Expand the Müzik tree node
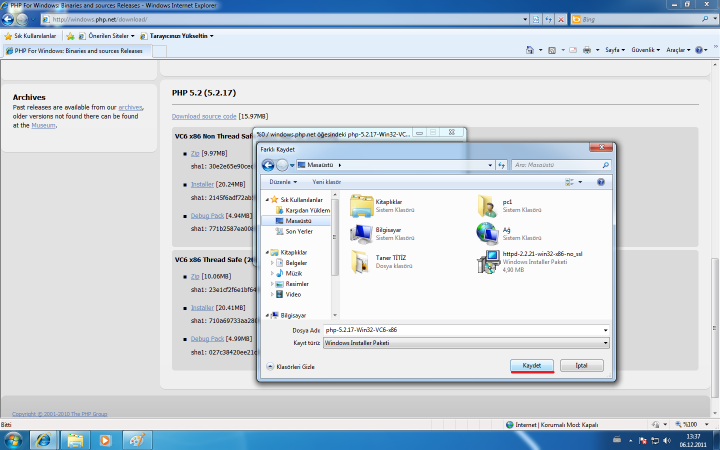 [272, 274]
